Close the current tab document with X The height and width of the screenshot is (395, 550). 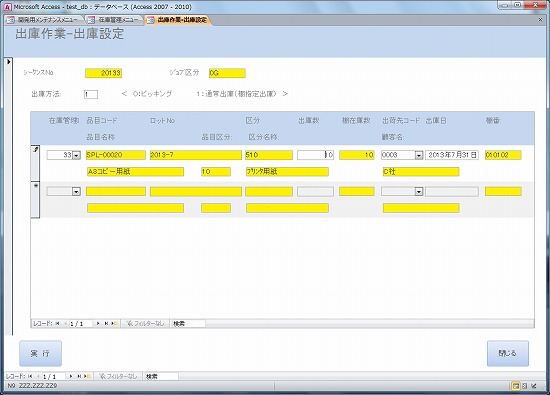click(541, 20)
